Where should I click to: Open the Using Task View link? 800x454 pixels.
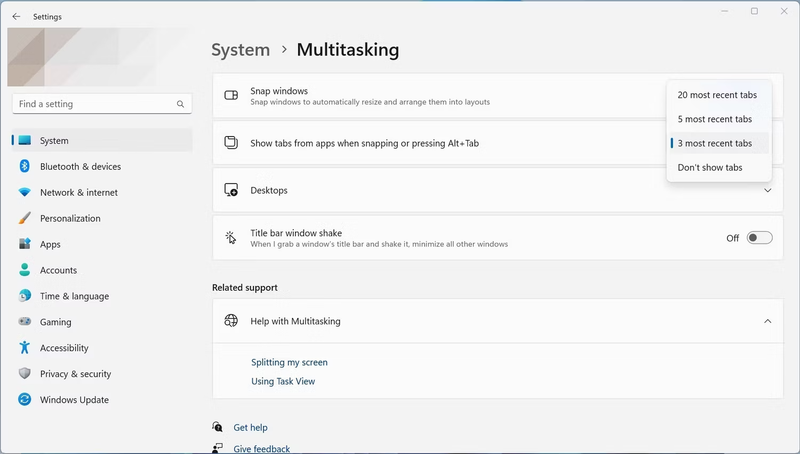pyautogui.click(x=283, y=381)
